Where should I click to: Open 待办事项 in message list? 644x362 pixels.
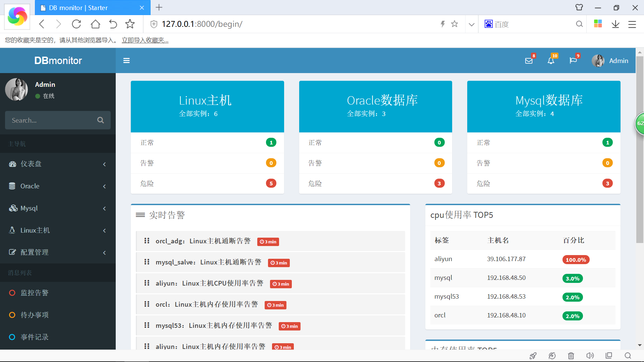(58, 315)
